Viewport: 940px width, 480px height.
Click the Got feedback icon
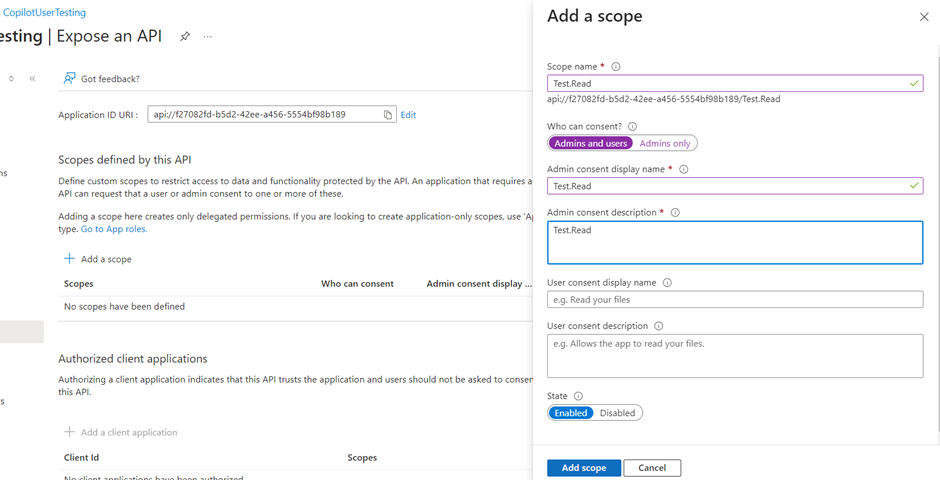pos(69,78)
